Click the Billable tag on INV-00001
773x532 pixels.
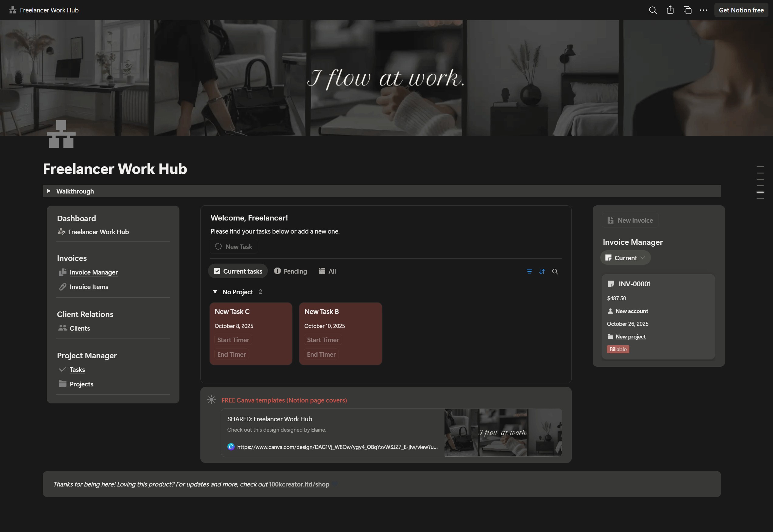coord(618,349)
